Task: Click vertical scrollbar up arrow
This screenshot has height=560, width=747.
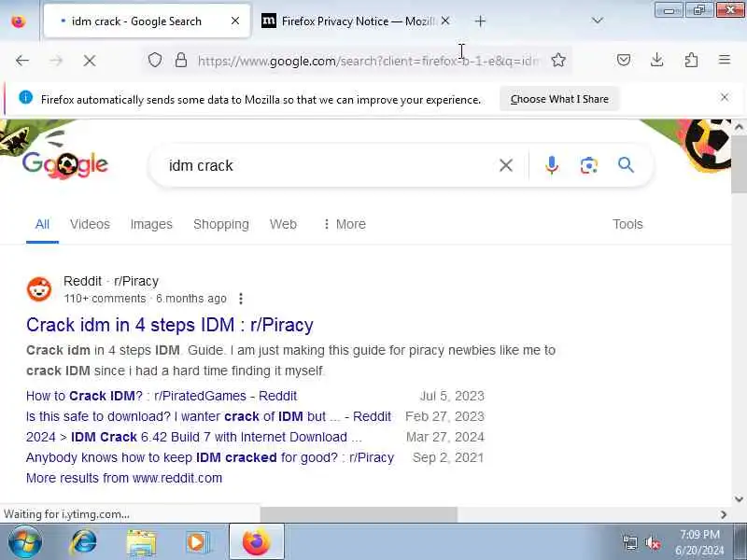Action: [x=739, y=127]
